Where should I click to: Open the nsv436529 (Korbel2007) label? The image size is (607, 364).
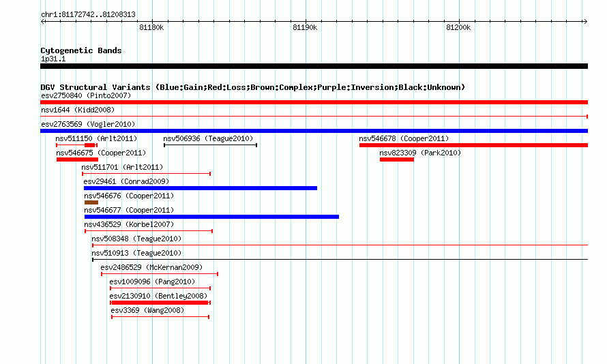click(129, 224)
